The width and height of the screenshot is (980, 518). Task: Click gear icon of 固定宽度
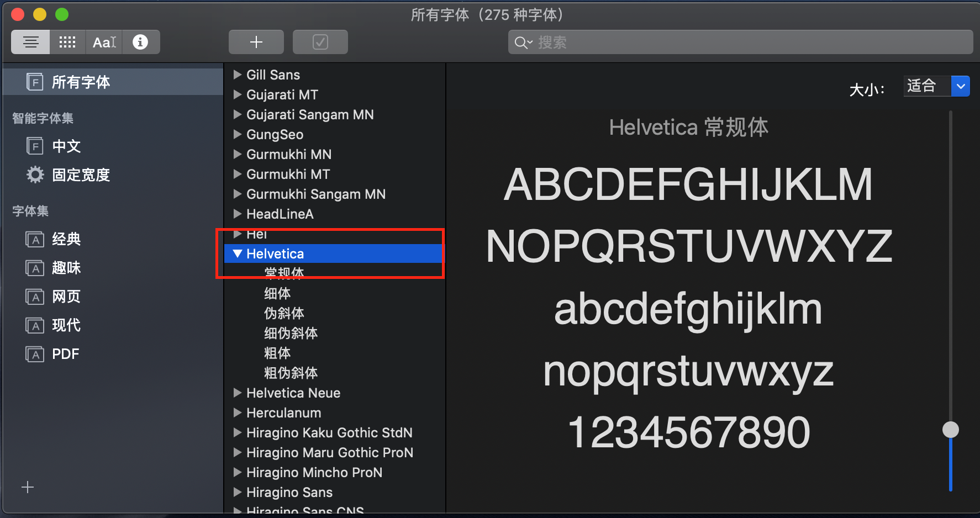point(35,175)
